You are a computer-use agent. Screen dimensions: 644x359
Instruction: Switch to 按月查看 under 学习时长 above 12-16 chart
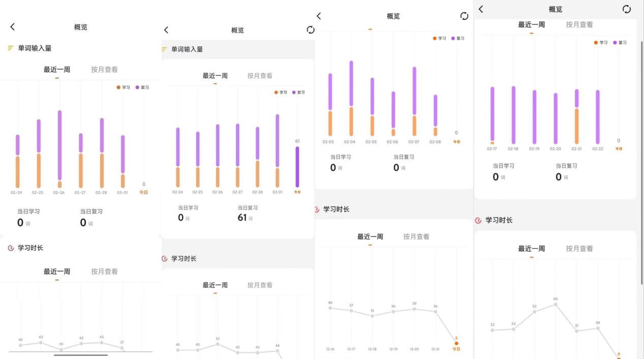click(416, 237)
